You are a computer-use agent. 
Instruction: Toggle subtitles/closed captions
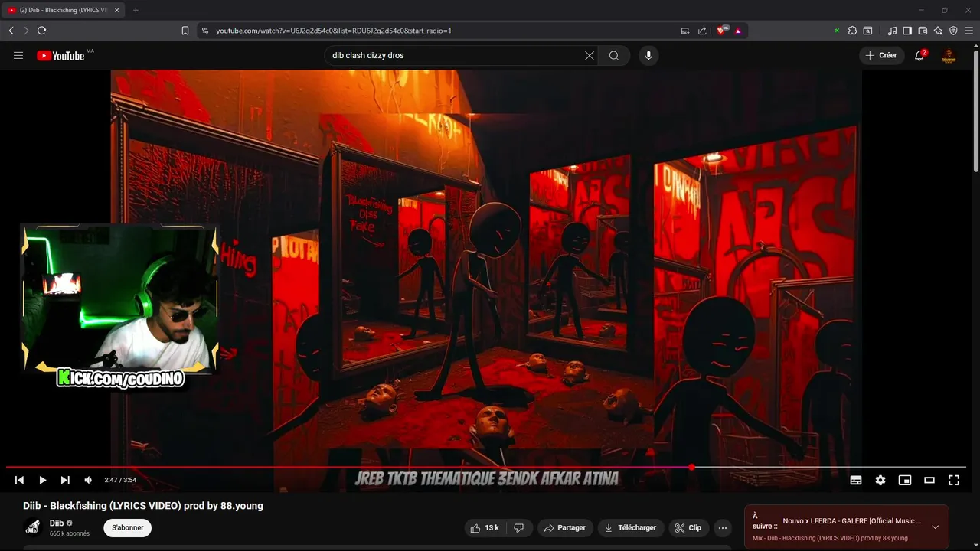click(x=856, y=480)
